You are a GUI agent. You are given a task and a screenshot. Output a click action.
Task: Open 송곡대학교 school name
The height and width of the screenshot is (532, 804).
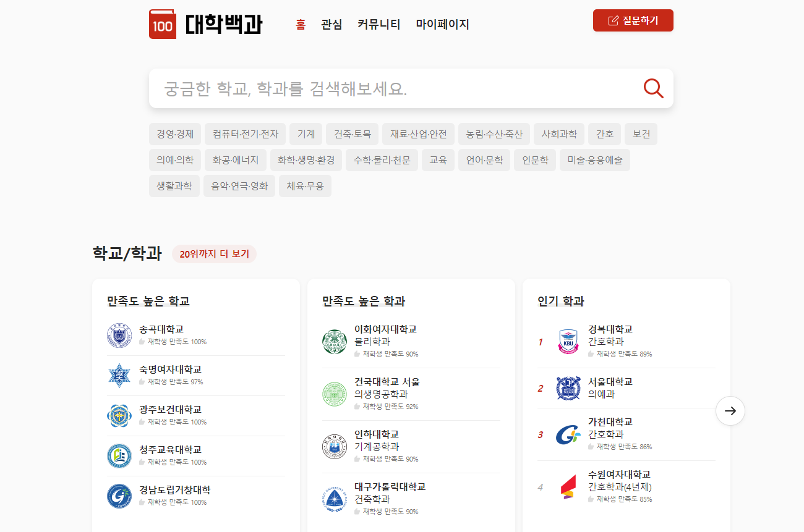pyautogui.click(x=161, y=329)
